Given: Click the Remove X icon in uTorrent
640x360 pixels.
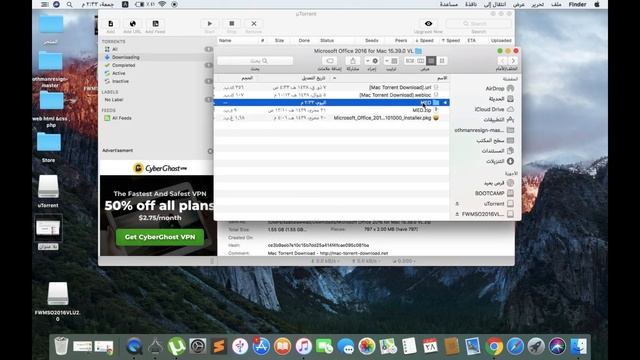Looking at the screenshot, I should (x=254, y=24).
